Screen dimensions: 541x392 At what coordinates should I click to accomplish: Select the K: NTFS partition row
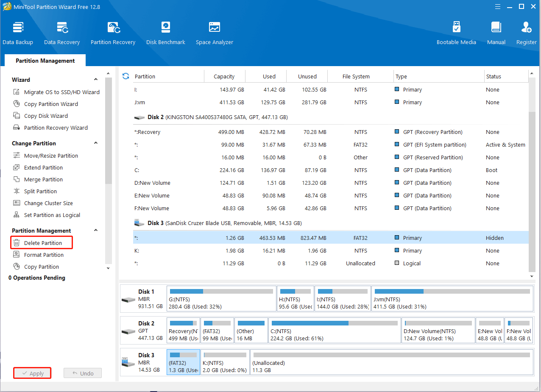[331, 250]
